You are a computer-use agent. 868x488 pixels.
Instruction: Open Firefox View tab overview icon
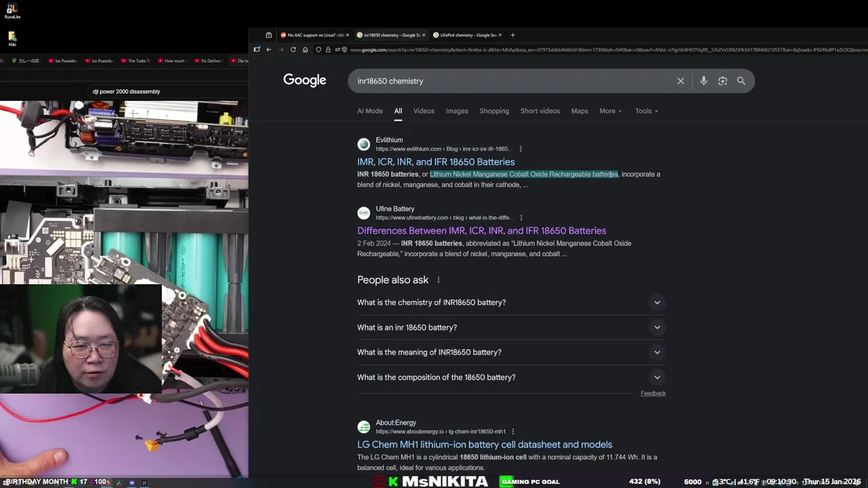(x=269, y=35)
